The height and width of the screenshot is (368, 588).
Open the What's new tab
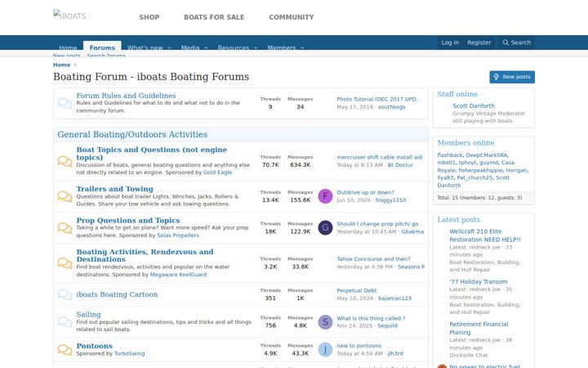pyautogui.click(x=145, y=47)
